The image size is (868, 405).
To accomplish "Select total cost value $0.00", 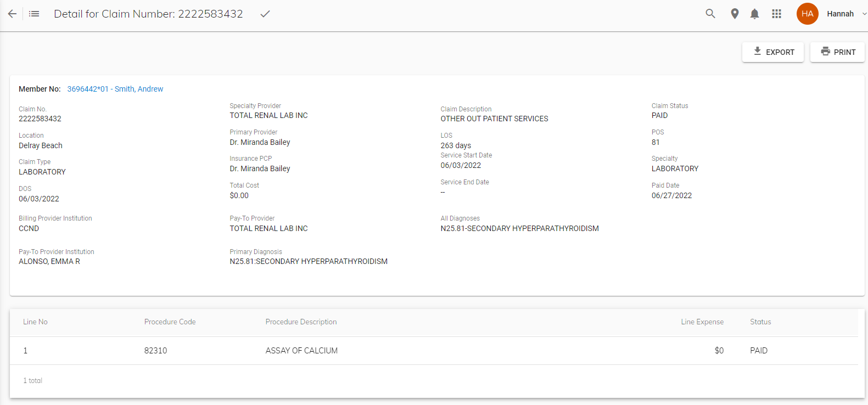I will point(239,195).
